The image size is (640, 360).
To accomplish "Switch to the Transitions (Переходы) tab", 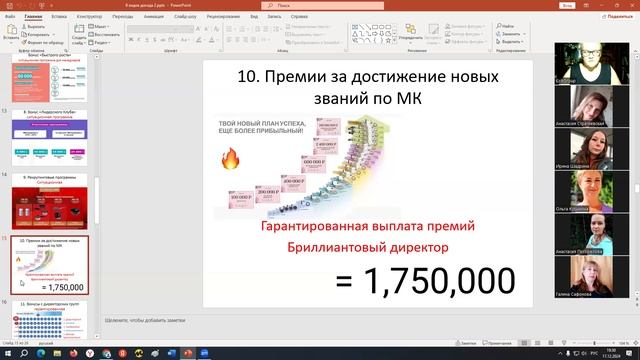I will click(x=122, y=16).
